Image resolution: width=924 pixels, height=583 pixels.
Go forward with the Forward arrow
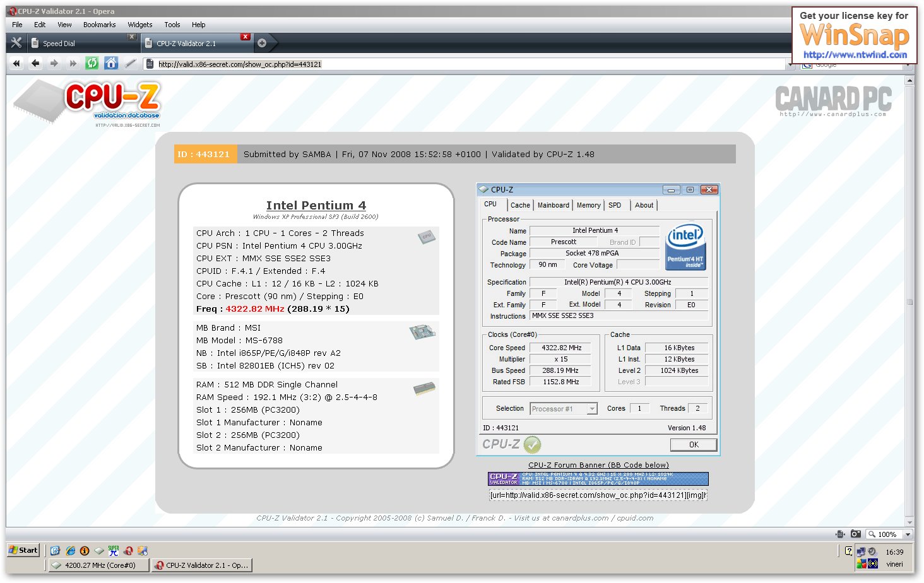(x=54, y=63)
